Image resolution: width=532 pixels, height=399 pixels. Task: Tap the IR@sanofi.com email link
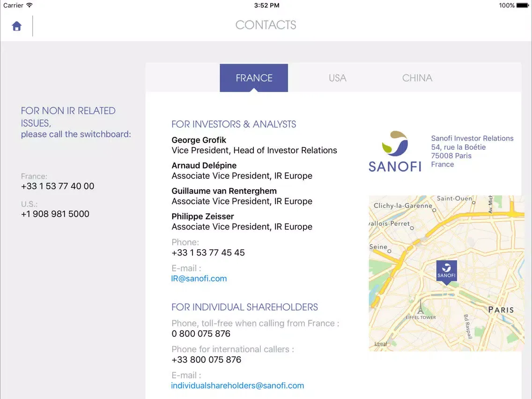pyautogui.click(x=199, y=279)
